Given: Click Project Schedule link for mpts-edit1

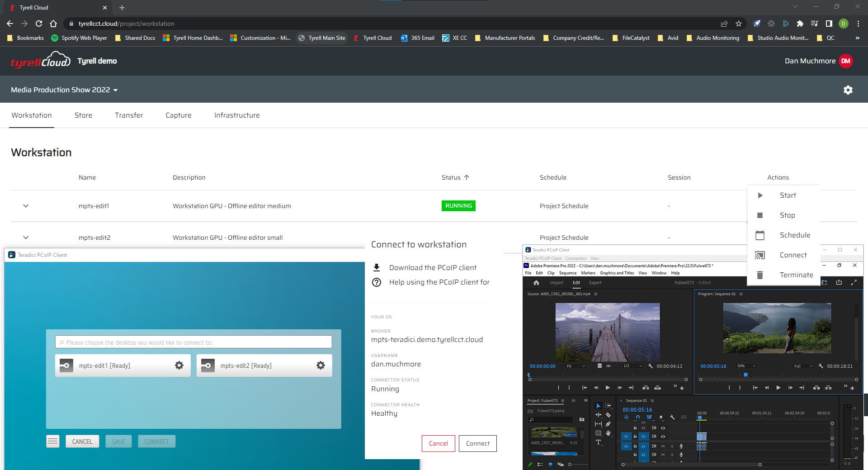Looking at the screenshot, I should point(564,206).
